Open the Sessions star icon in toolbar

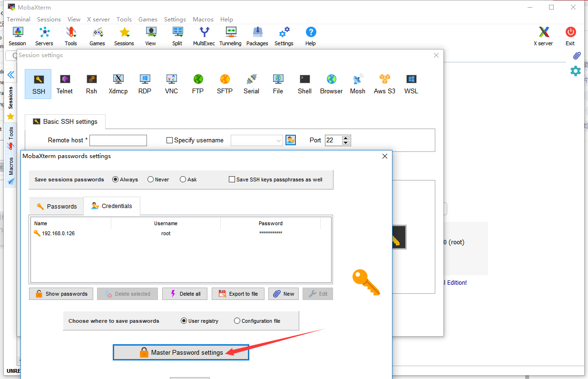(124, 36)
